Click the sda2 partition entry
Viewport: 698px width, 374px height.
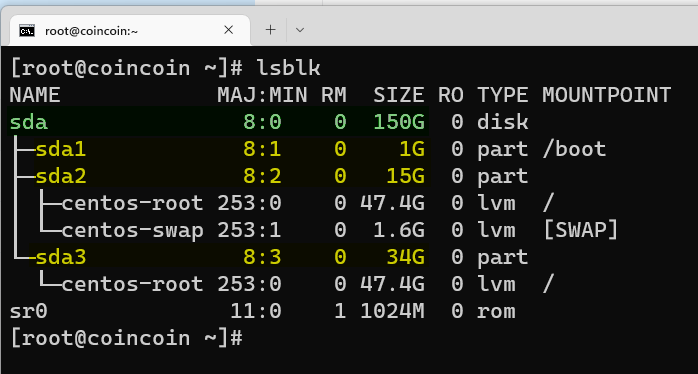61,176
